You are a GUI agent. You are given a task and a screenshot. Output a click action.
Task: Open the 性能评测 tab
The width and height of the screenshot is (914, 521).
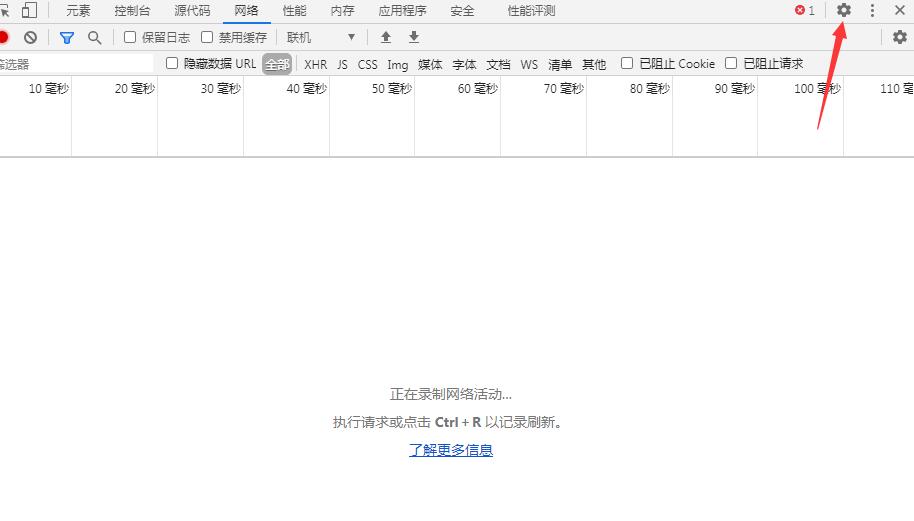(x=531, y=11)
